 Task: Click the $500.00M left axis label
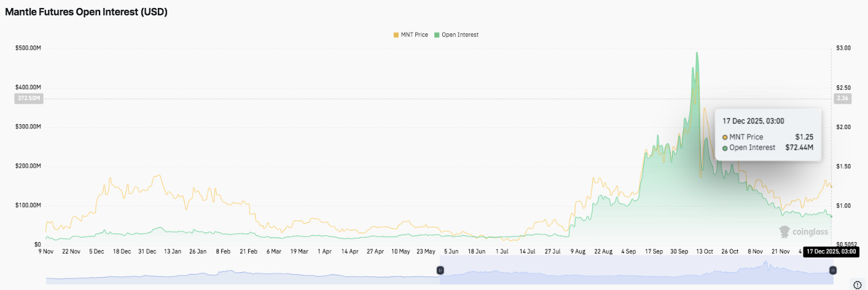pos(28,48)
